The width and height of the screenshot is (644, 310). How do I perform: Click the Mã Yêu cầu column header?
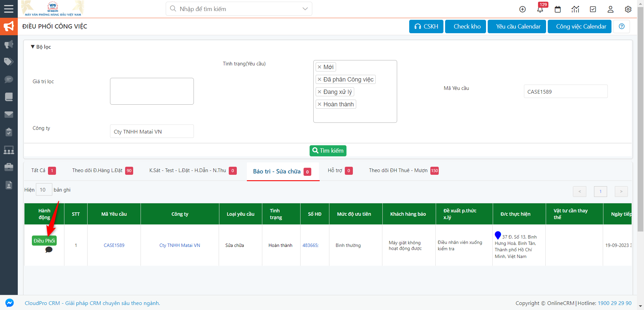click(x=114, y=214)
